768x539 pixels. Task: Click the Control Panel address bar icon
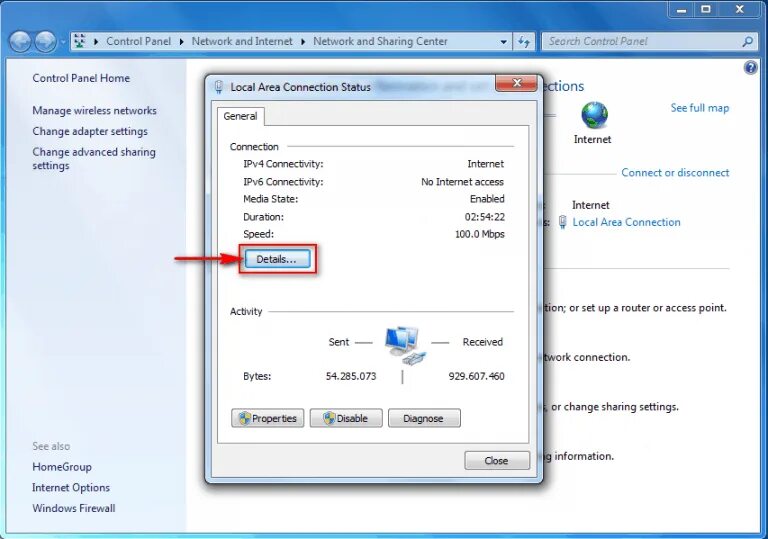tap(80, 41)
